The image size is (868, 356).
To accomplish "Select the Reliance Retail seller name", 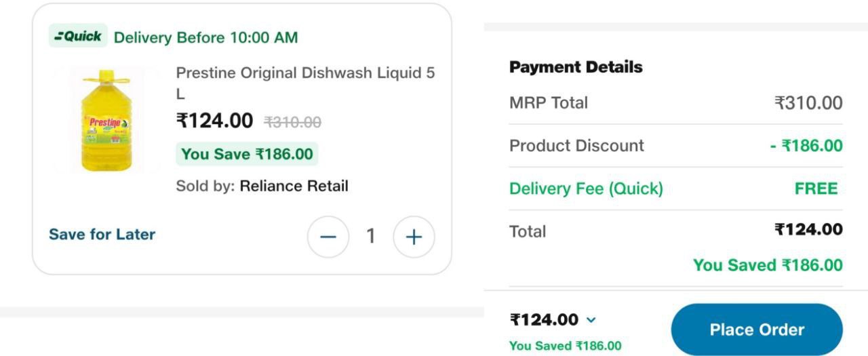I will [294, 186].
